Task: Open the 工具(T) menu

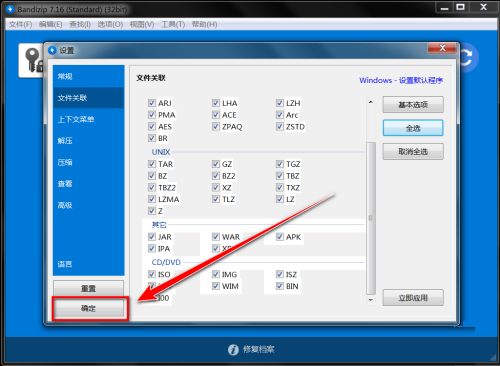Action: (x=173, y=24)
